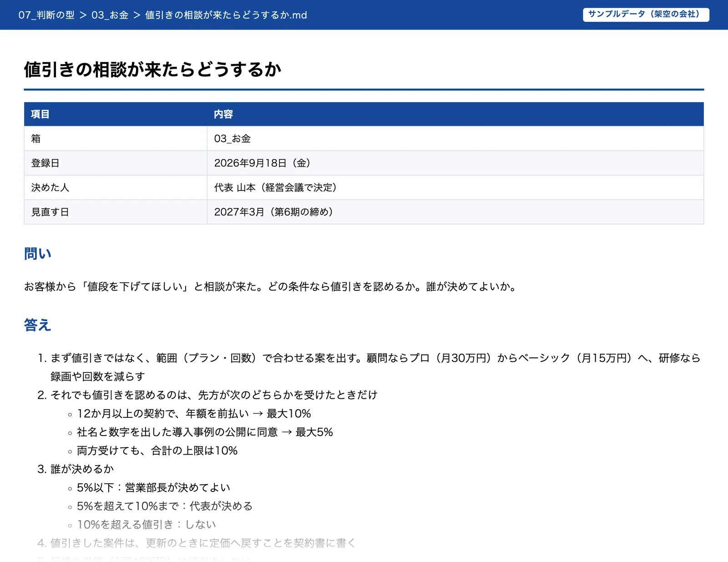This screenshot has width=728, height=562.
Task: Click the value 2027年3月（第6期の締め）
Action: pyautogui.click(x=273, y=212)
